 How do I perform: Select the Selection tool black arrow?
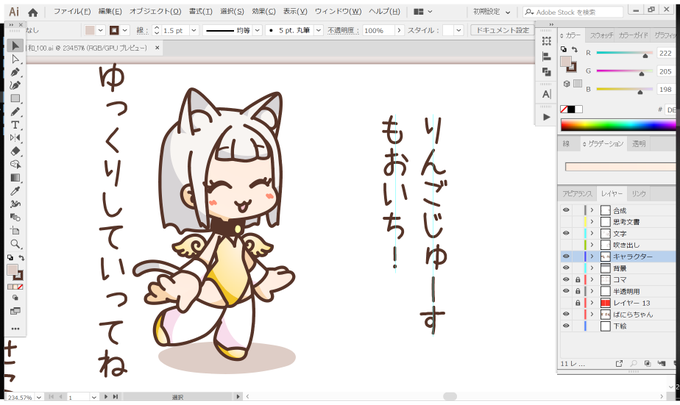[x=15, y=46]
